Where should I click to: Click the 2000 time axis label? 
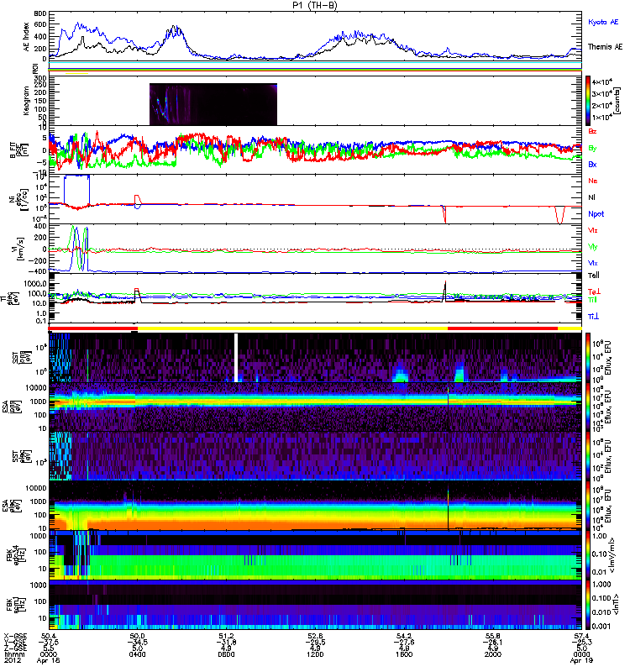click(x=493, y=655)
